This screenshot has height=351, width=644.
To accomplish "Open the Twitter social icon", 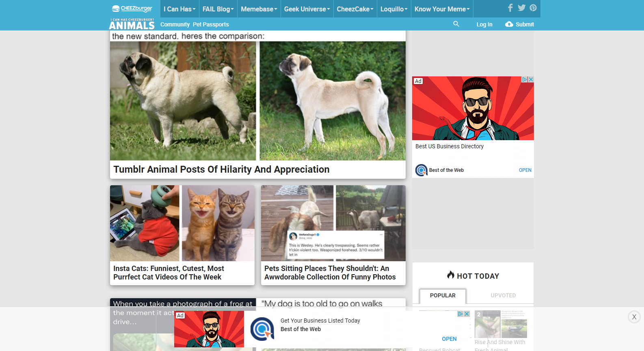I will point(522,8).
